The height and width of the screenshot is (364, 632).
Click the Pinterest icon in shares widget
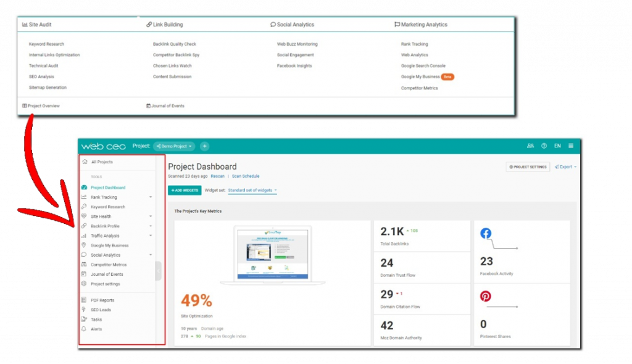point(486,296)
